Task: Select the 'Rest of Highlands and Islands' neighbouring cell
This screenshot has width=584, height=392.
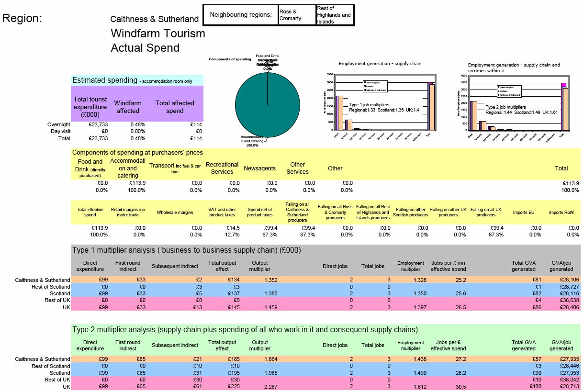Action: [x=335, y=15]
